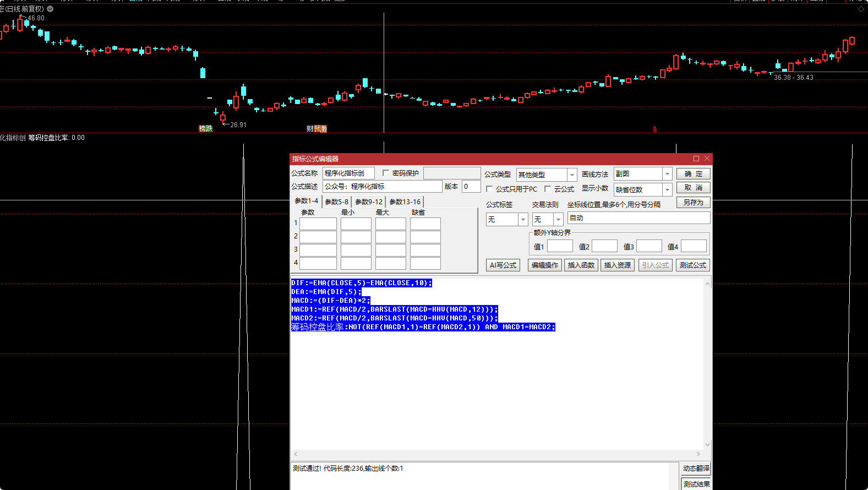Click the AI写公式 button
The width and height of the screenshot is (868, 490).
click(x=503, y=265)
